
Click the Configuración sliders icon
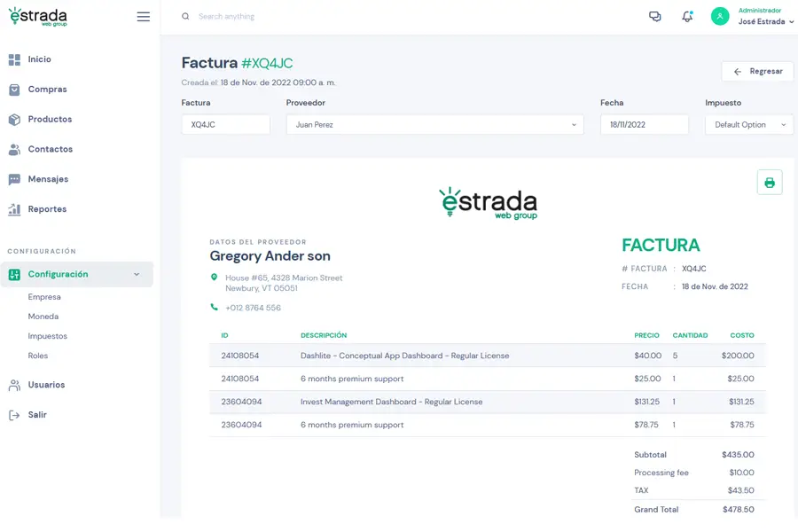[x=14, y=274]
